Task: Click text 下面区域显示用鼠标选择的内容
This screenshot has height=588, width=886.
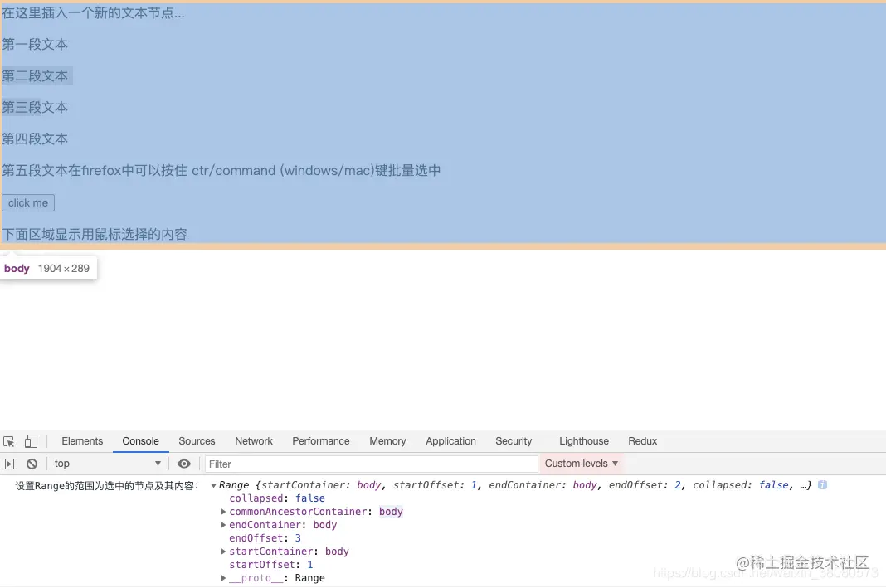Action: tap(95, 234)
